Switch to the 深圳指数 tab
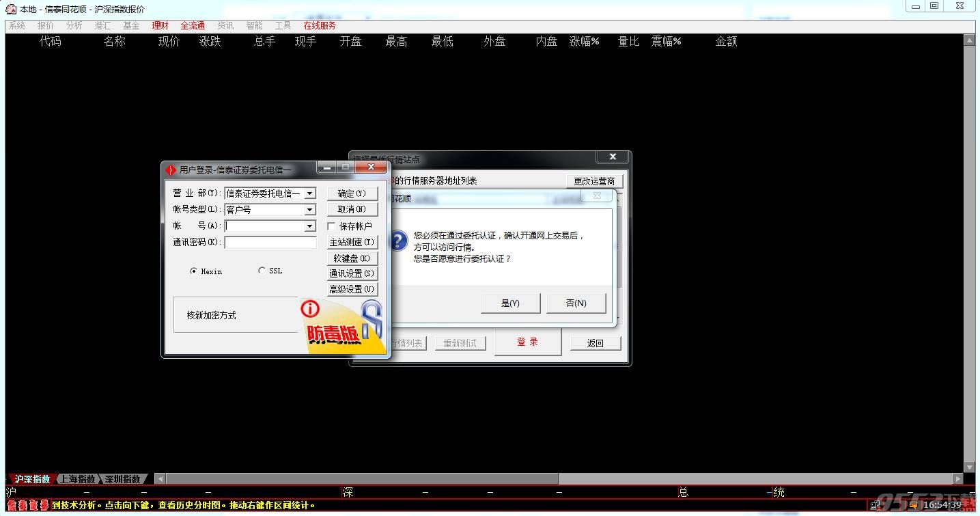 (x=123, y=479)
